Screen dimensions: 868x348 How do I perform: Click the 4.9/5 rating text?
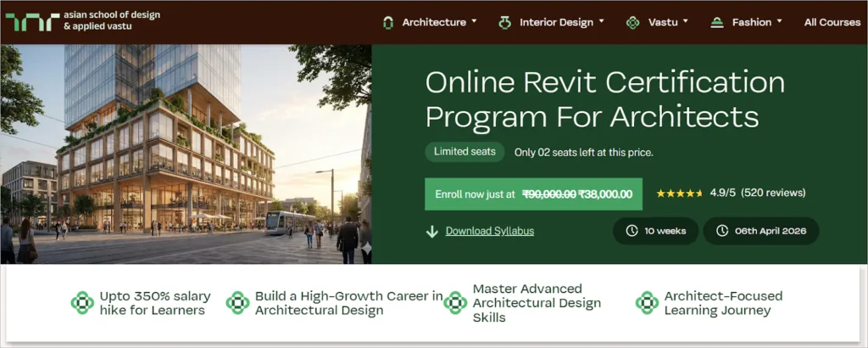(x=722, y=193)
